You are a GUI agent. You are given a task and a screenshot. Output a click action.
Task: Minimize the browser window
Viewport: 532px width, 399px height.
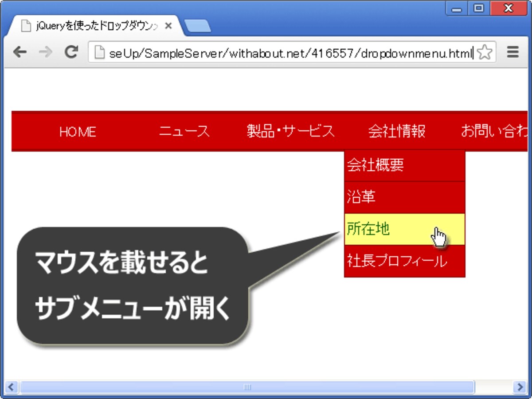click(457, 8)
